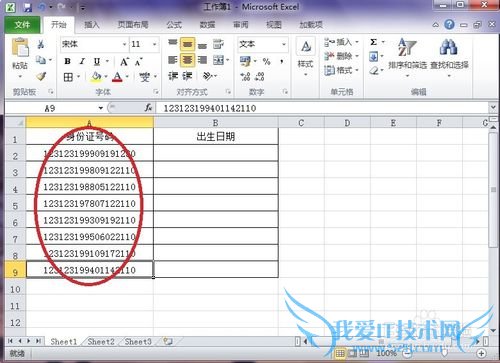This screenshot has height=363, width=500.
Task: Click the Comma Style icon
Action: (282, 61)
